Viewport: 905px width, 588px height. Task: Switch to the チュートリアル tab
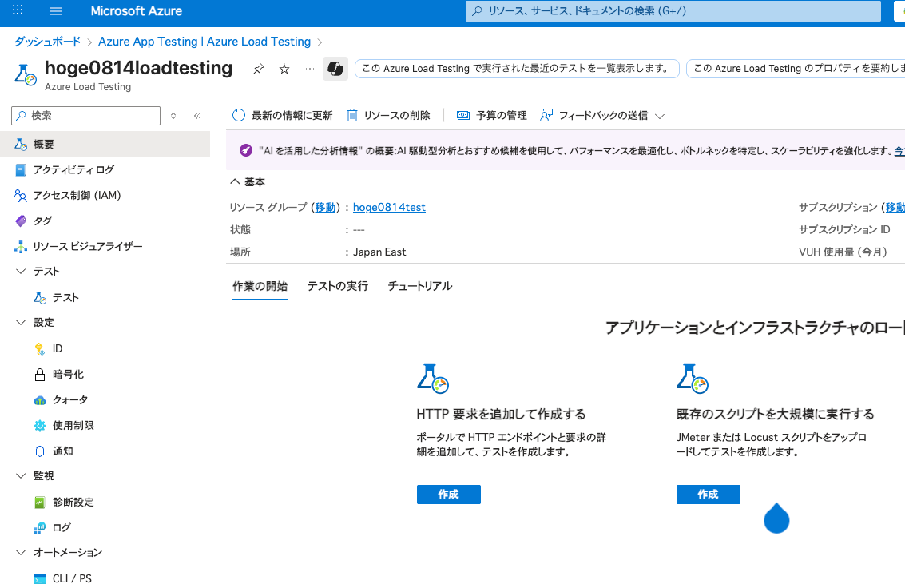(419, 286)
